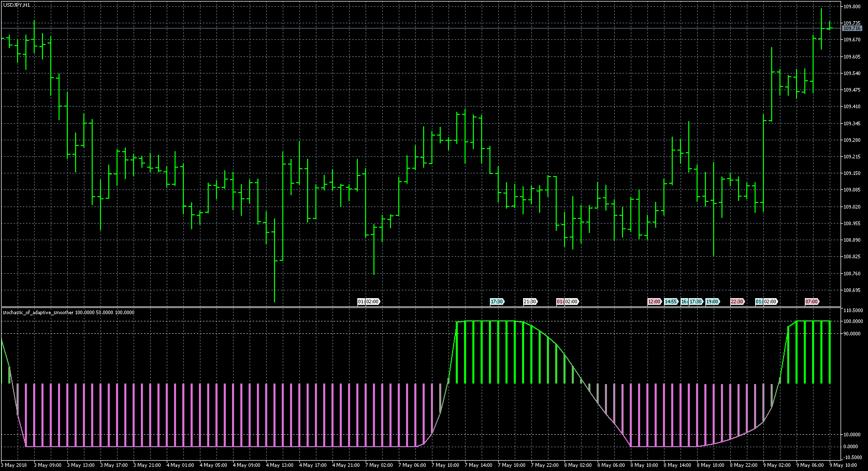Click the 90.0000 indicator scale level
The width and height of the screenshot is (868, 471).
852,334
